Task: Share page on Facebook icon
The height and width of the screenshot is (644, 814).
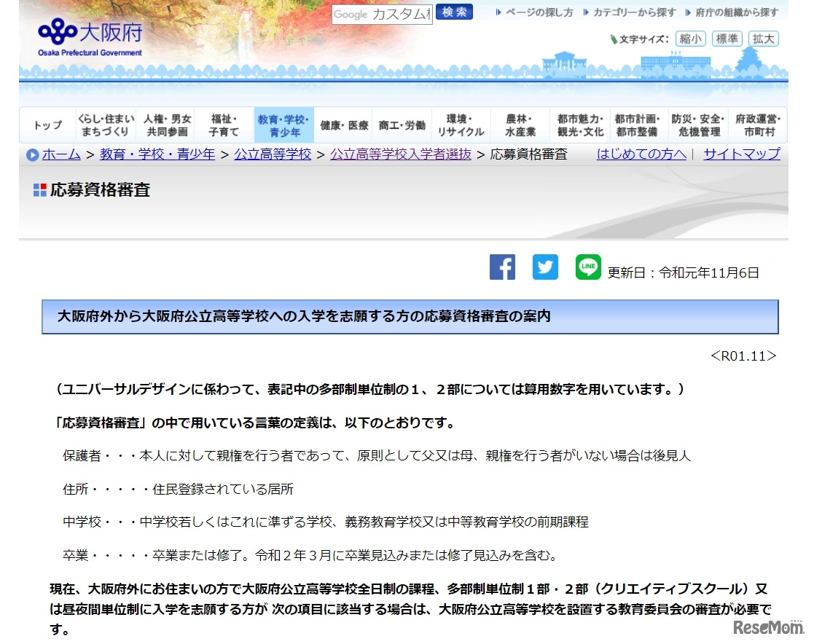Action: click(x=502, y=267)
